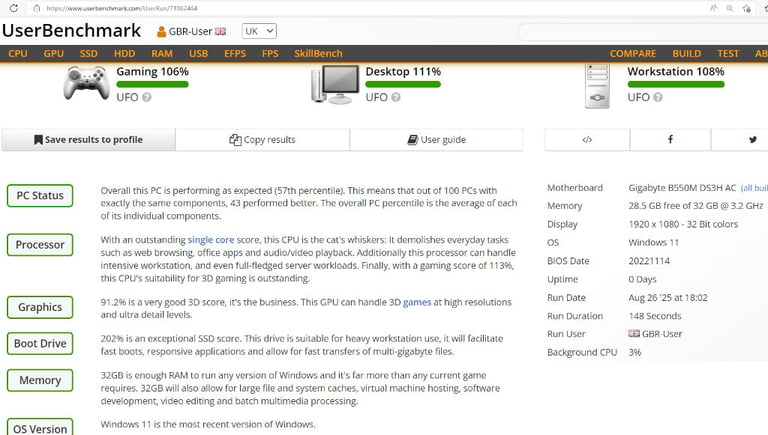Click the Desktop 111% heading
The height and width of the screenshot is (435, 768).
[x=403, y=72]
